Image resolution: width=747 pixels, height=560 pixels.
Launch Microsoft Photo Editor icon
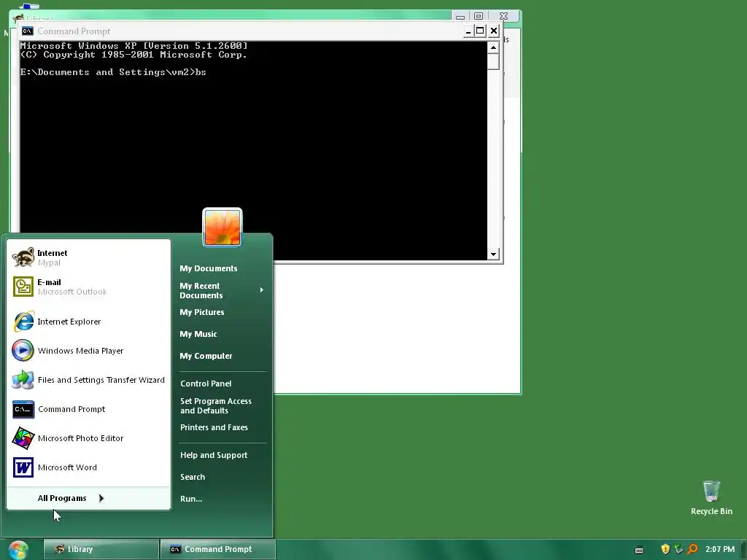[23, 438]
